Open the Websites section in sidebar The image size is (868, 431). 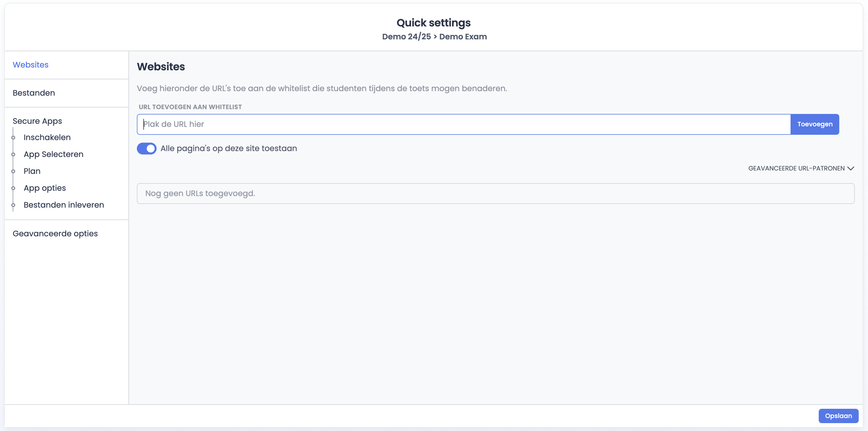click(x=30, y=65)
